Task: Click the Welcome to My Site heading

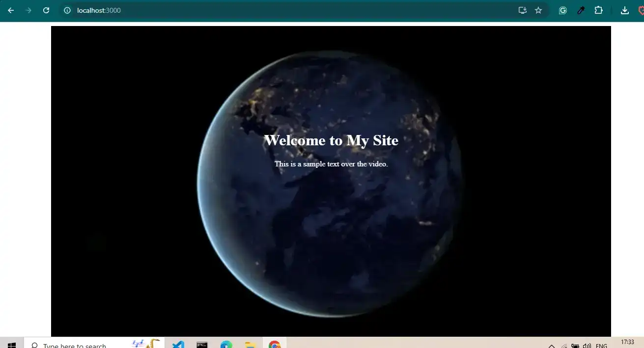Action: coord(331,140)
